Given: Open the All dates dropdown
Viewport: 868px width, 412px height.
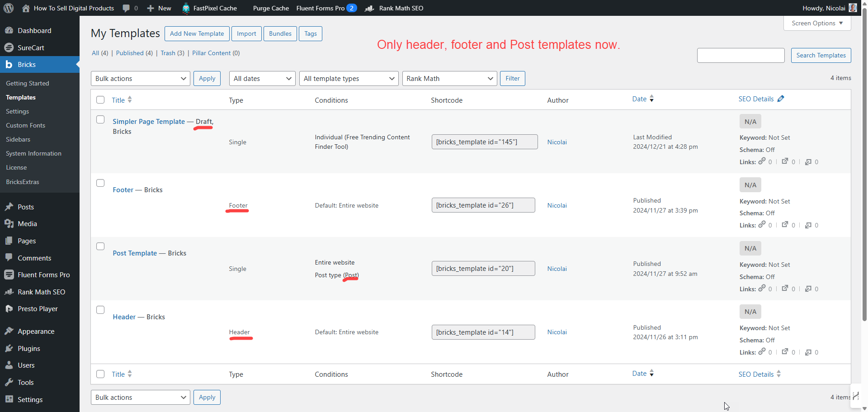Looking at the screenshot, I should [262, 78].
